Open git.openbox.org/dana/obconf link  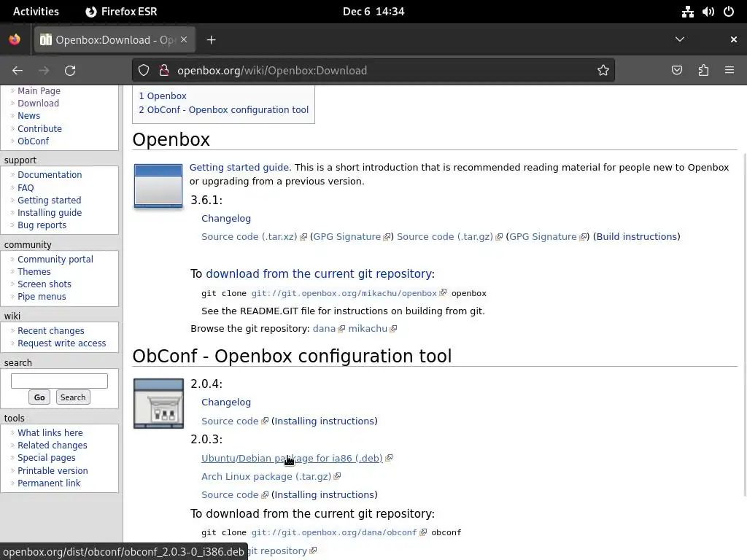pos(334,532)
